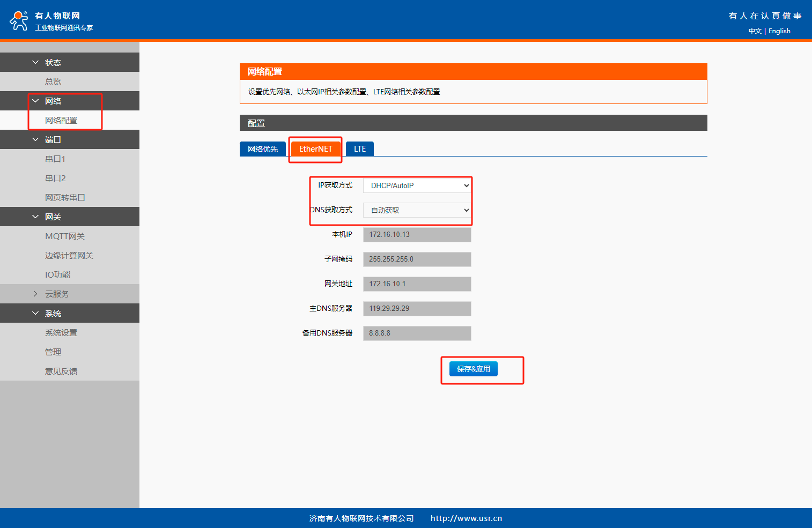
Task: Switch to the LTE tab
Action: click(x=359, y=149)
